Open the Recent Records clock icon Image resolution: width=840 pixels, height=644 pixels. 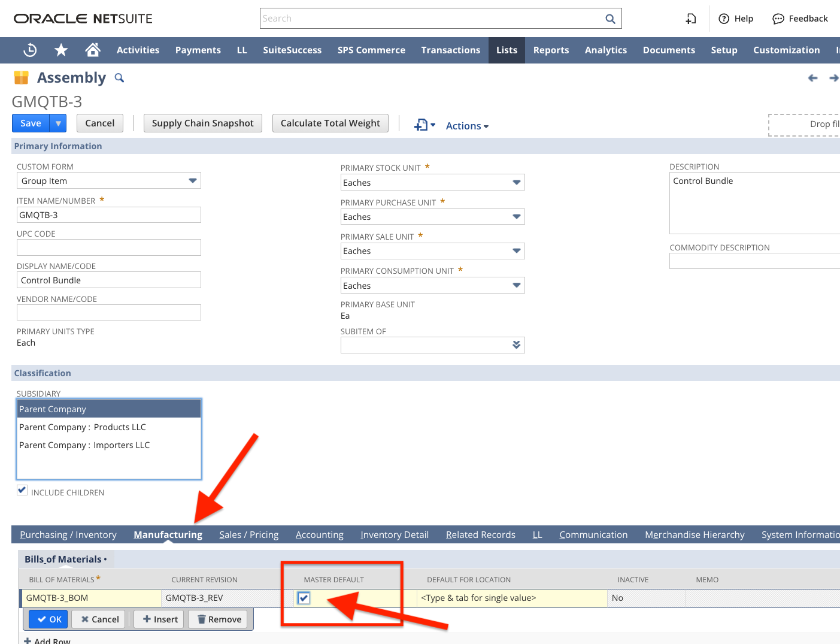(30, 50)
